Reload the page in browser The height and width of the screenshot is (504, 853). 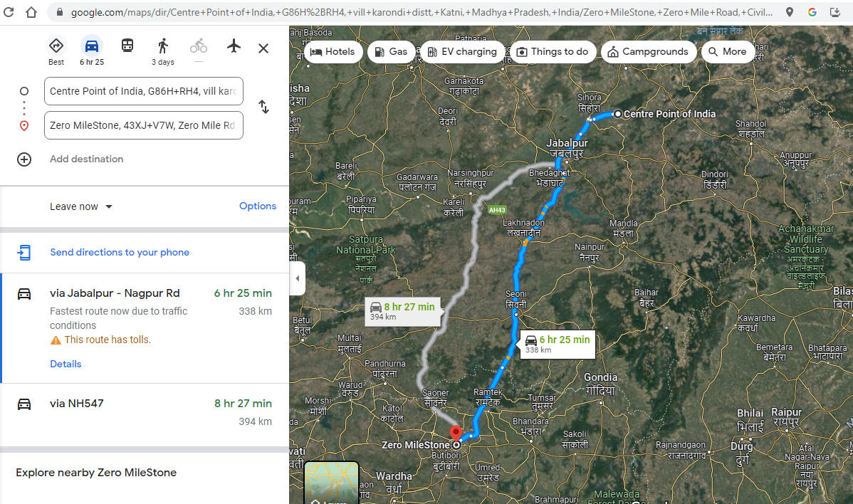click(9, 12)
